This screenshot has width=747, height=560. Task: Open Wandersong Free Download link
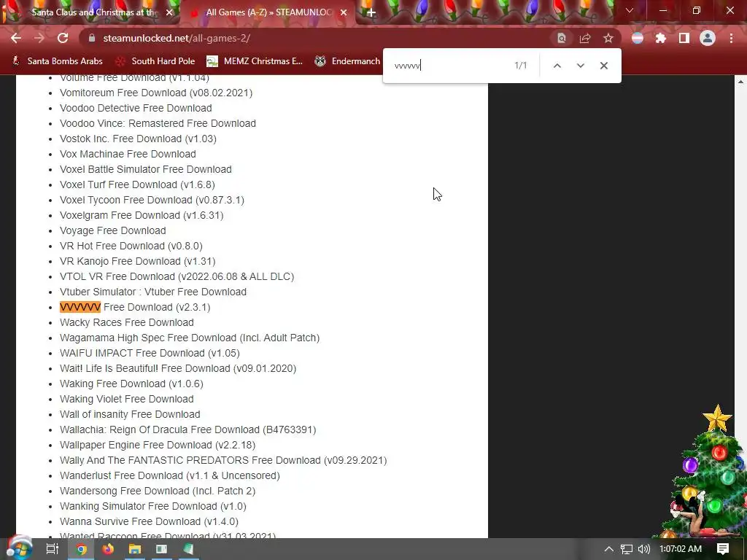(x=158, y=491)
